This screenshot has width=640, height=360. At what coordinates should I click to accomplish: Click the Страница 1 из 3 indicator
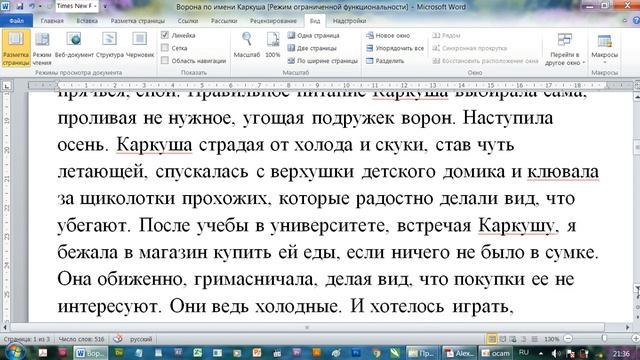coord(27,339)
